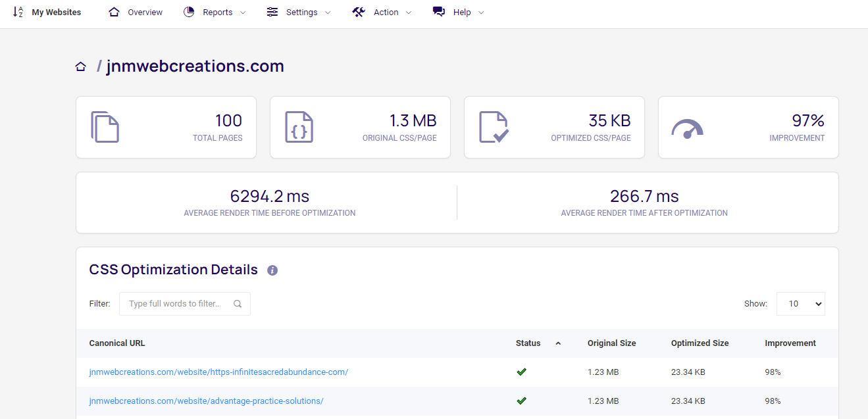The image size is (868, 419).
Task: Click the Original CSS curly-braces icon
Action: click(299, 126)
